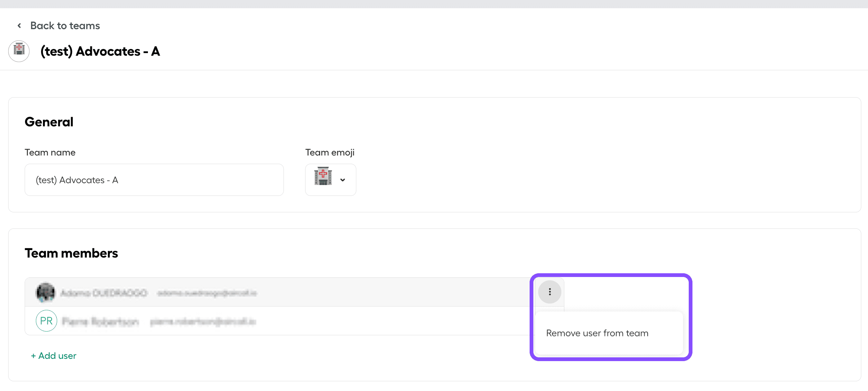Image resolution: width=868 pixels, height=391 pixels.
Task: Click "+ Add user" to add a member
Action: coord(53,355)
